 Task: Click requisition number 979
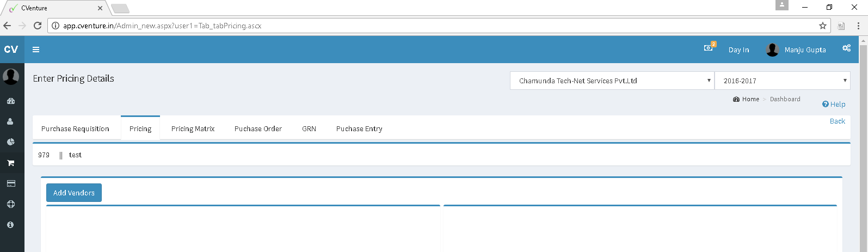click(x=44, y=155)
